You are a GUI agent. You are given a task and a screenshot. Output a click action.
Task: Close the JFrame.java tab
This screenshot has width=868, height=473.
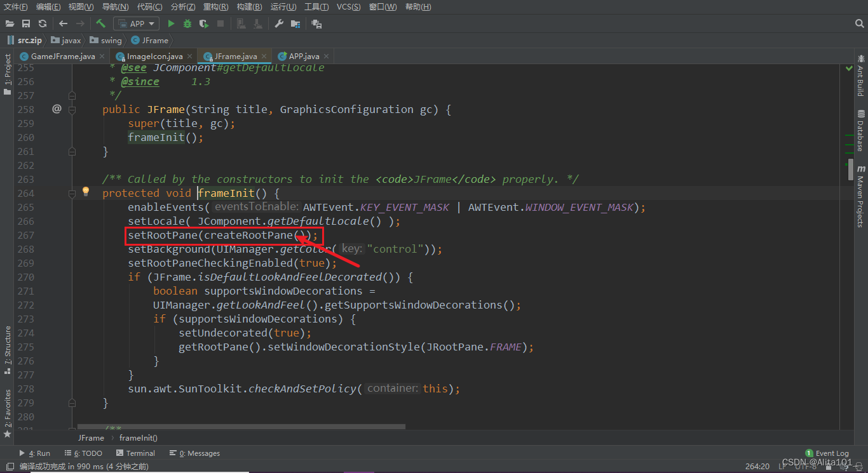coord(264,57)
